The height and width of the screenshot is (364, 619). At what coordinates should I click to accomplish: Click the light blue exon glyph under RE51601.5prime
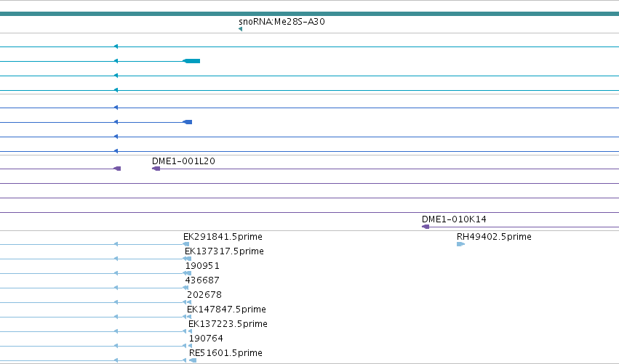193,360
